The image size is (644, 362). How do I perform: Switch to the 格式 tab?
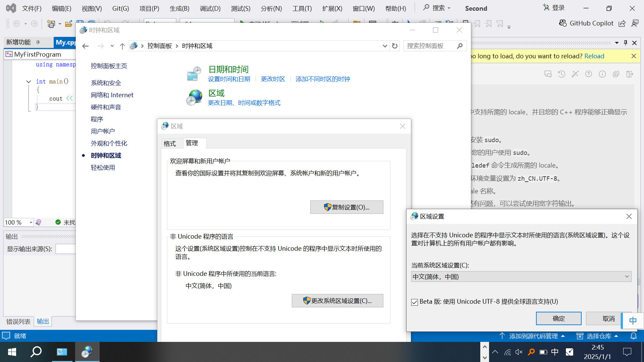170,144
